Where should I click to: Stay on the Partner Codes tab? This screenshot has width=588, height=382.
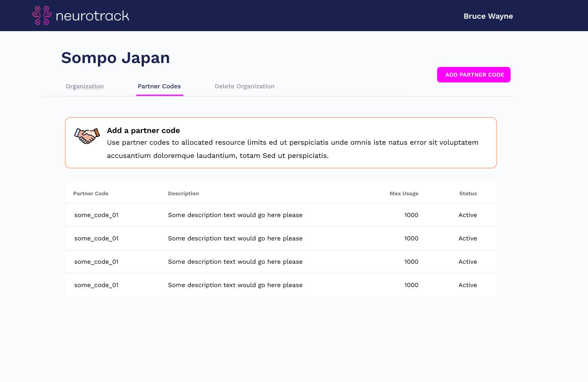point(159,86)
